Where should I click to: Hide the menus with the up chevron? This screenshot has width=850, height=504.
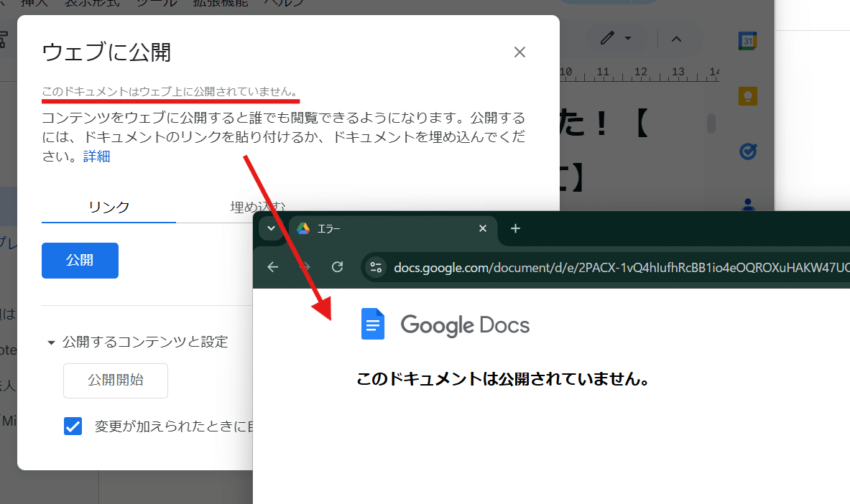point(677,39)
